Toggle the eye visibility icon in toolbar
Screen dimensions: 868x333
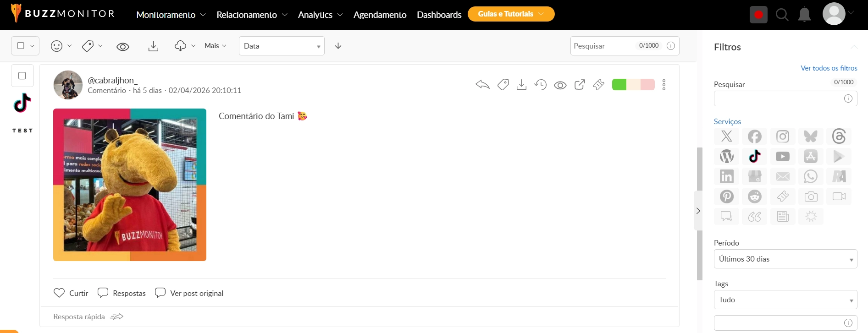pos(123,46)
